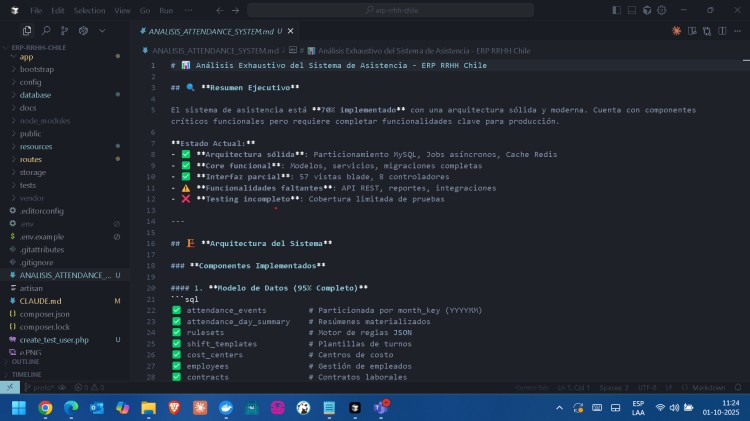Open the .env.example file
The width and height of the screenshot is (750, 421).
(42, 237)
